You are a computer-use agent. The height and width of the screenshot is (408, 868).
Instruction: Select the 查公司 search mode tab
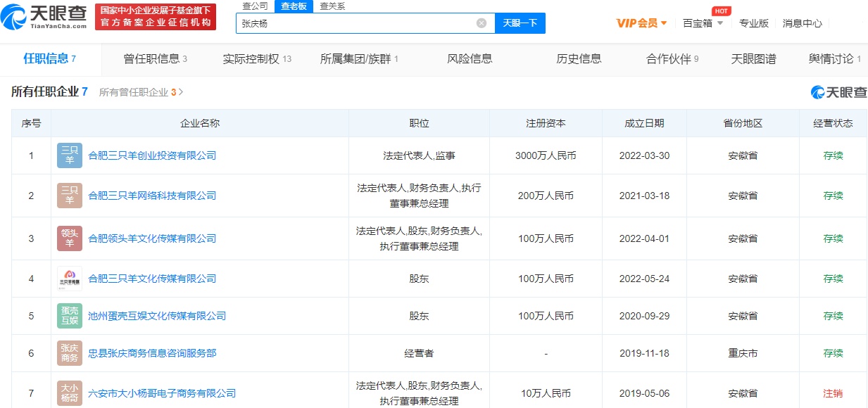(x=255, y=6)
